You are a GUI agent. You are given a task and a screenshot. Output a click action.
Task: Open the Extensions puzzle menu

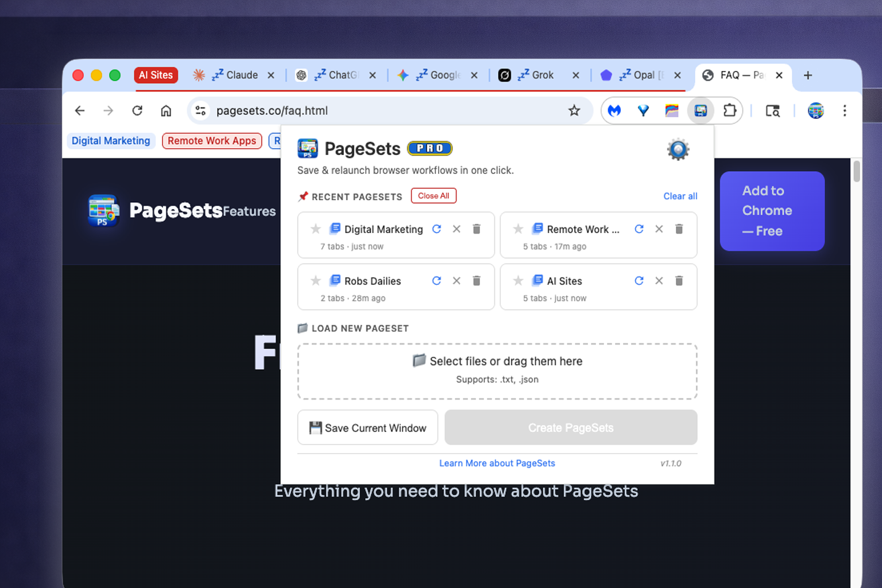pos(729,110)
